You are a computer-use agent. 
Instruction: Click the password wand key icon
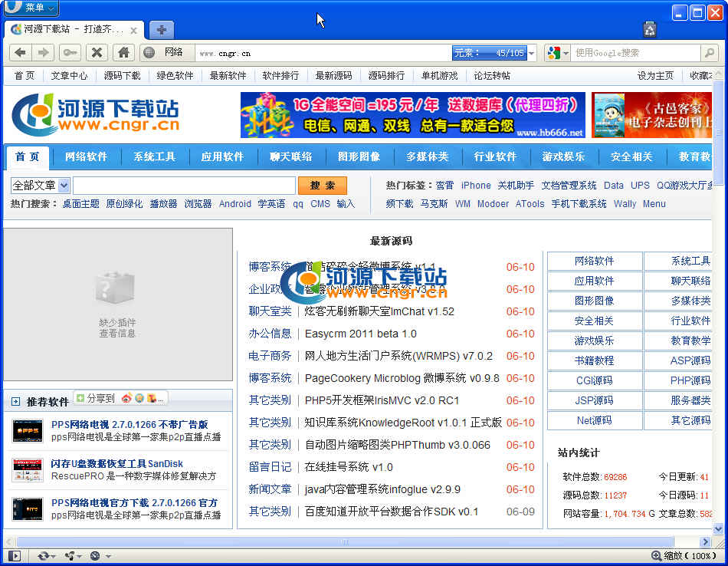click(70, 52)
